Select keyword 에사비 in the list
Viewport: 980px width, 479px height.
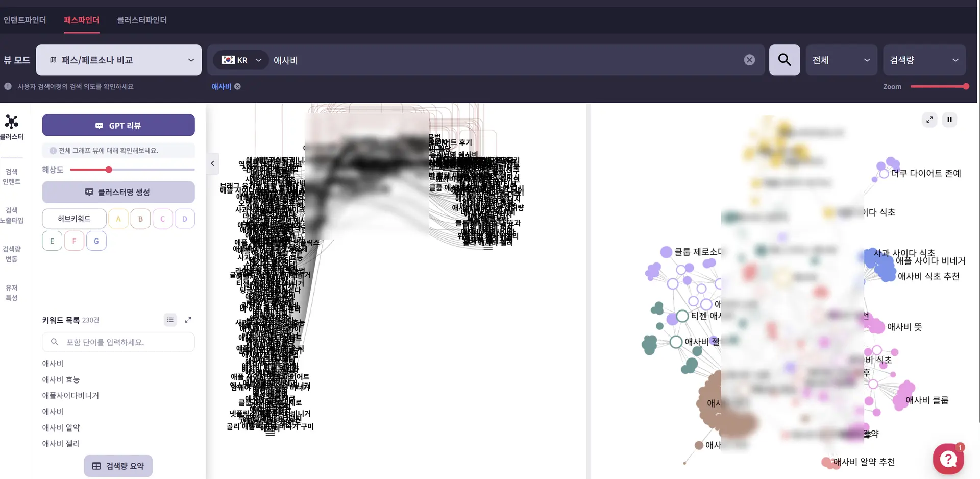[53, 412]
